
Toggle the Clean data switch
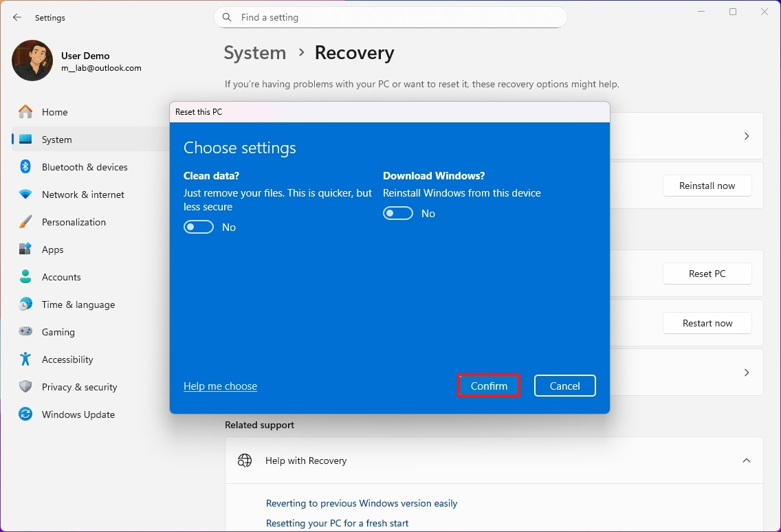click(199, 228)
